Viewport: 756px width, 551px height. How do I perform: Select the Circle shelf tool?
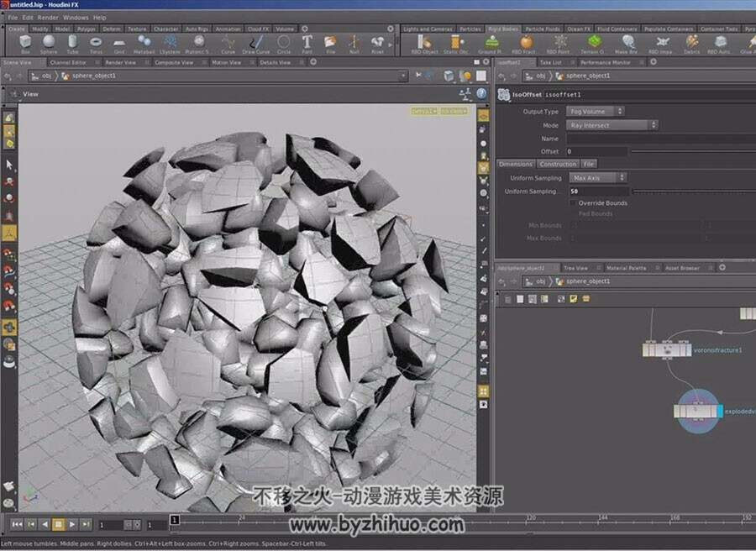tap(284, 44)
